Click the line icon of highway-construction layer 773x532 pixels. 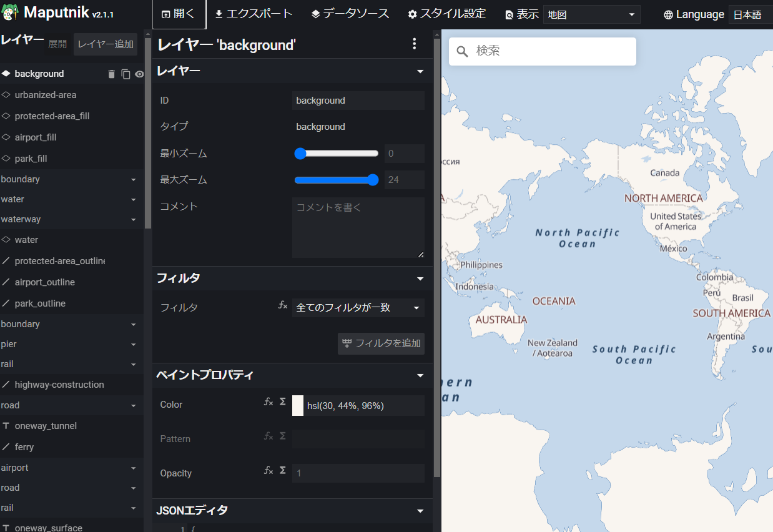tap(6, 385)
